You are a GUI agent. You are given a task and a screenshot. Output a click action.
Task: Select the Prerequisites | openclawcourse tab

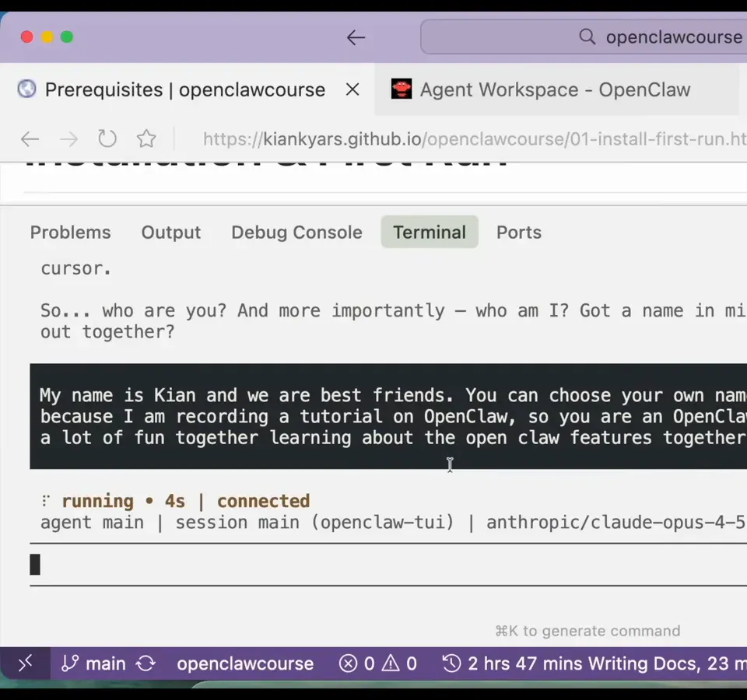tap(188, 89)
